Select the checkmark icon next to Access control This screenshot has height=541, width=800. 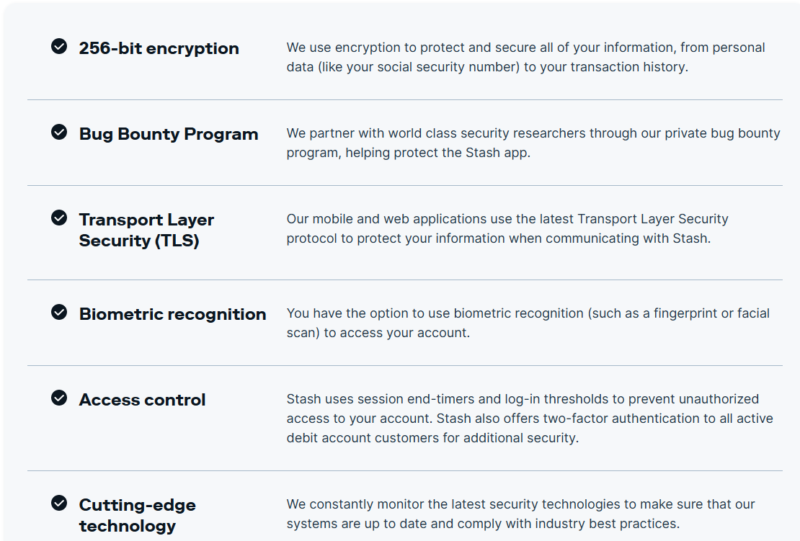59,398
